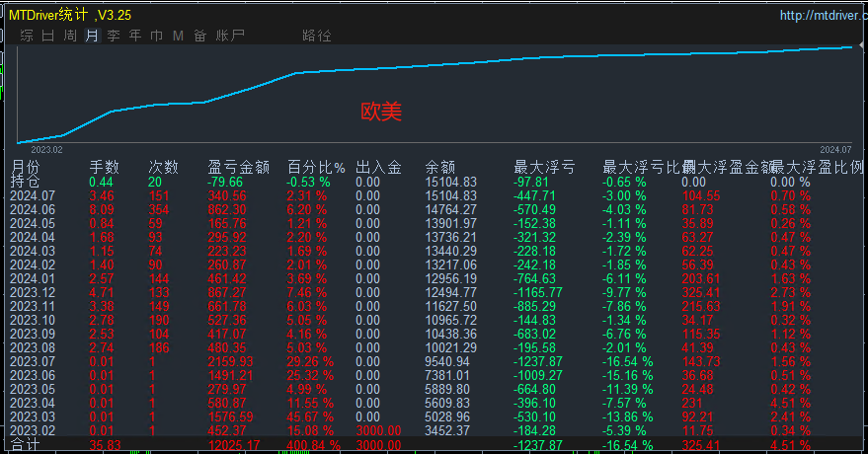Click the -1165.77 max floating loss
This screenshot has width=868, height=454.
[x=537, y=292]
